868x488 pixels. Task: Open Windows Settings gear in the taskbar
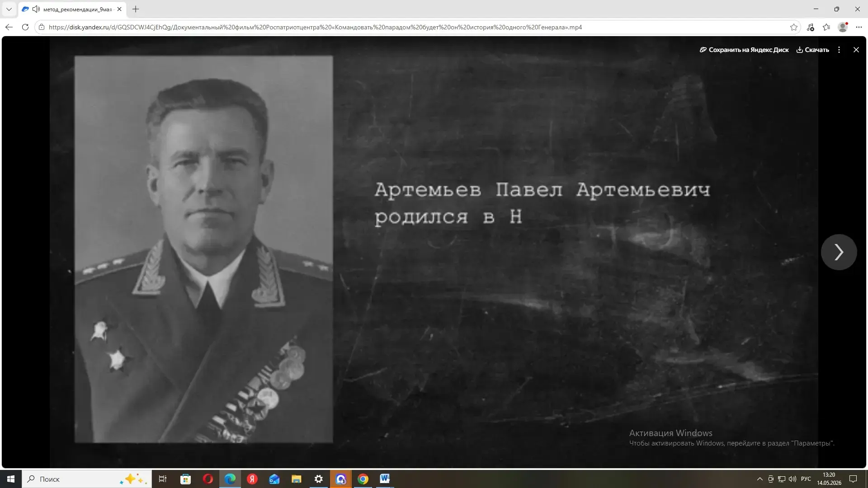point(319,479)
